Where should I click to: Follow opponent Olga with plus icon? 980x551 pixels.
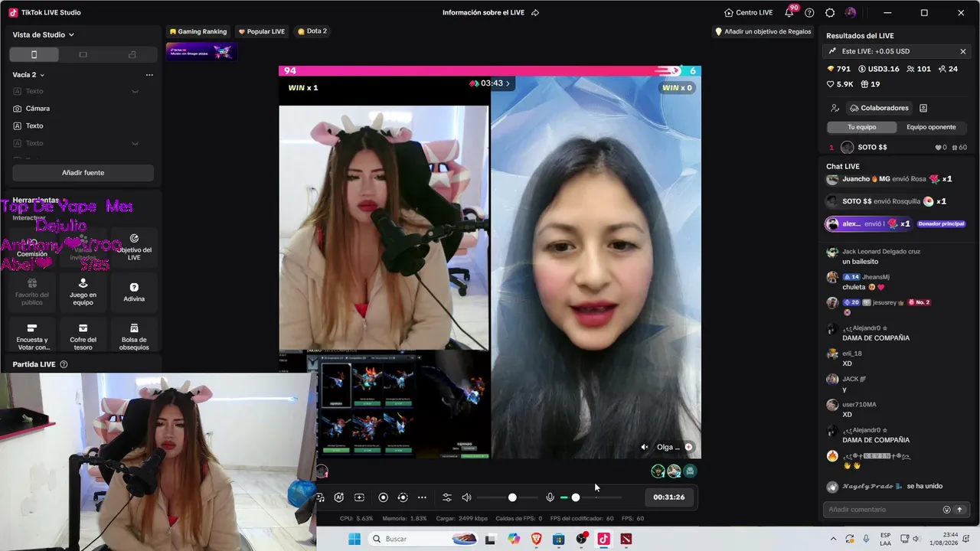pyautogui.click(x=688, y=447)
